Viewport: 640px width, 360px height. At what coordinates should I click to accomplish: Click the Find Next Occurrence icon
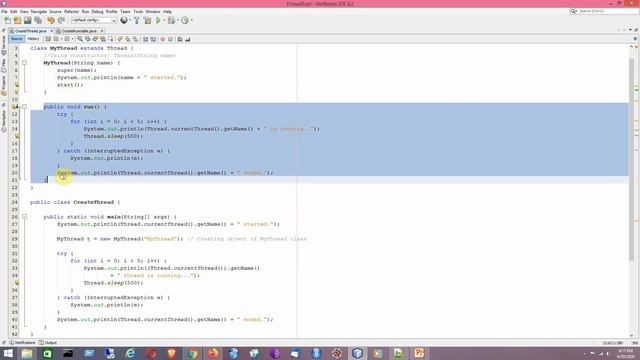pos(95,39)
